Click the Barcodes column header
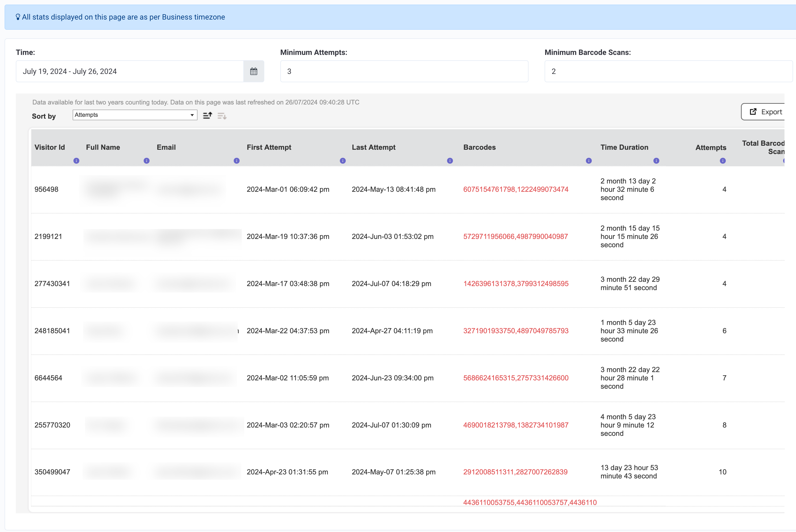 pyautogui.click(x=479, y=147)
